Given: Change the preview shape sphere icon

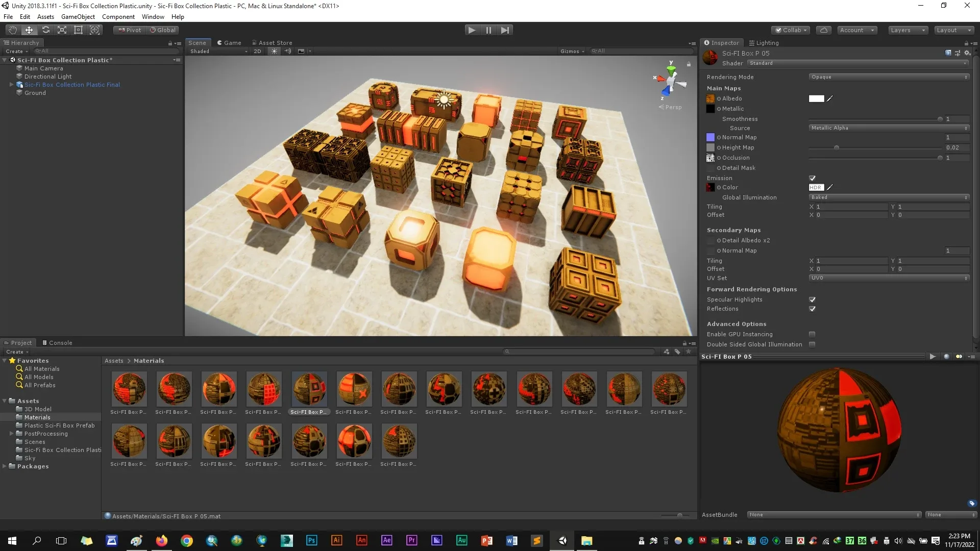Looking at the screenshot, I should click(946, 357).
